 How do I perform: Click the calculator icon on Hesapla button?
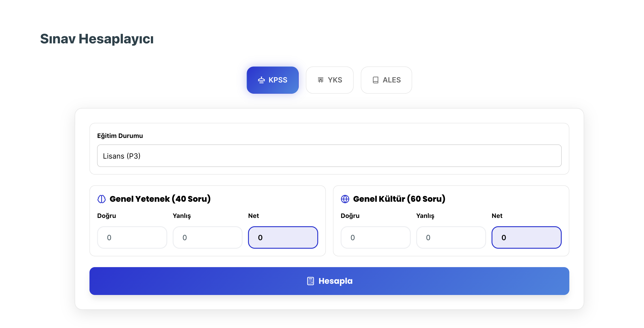311,281
